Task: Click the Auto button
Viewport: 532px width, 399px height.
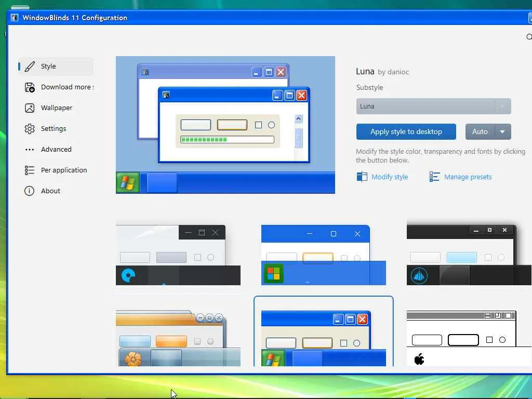Action: coord(480,131)
